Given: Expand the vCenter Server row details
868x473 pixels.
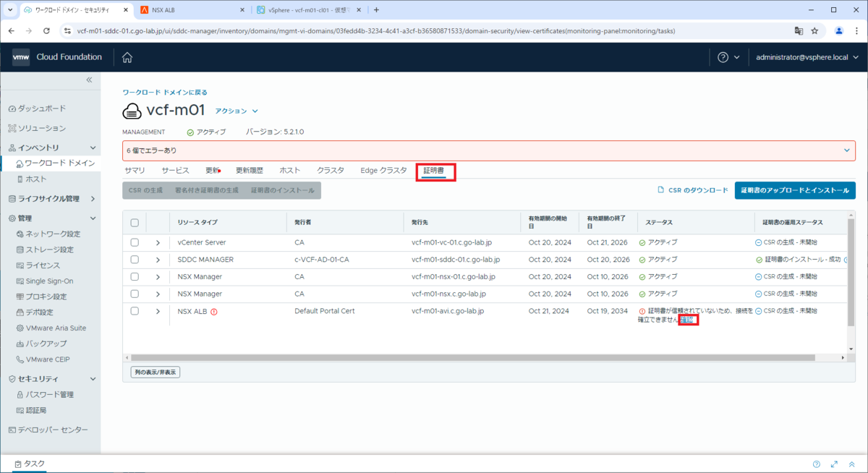Looking at the screenshot, I should pos(158,242).
